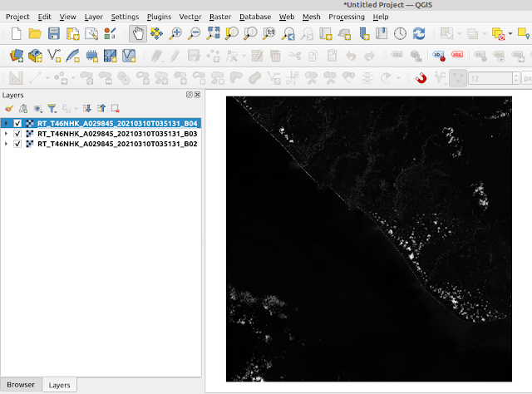This screenshot has height=394, width=532.
Task: Open Manage Map Themes eye dropdown
Action: 37,109
